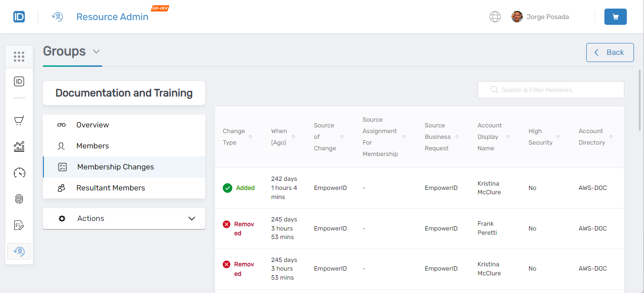Click the EmpowerID logo icon
The width and height of the screenshot is (644, 293).
[19, 17]
